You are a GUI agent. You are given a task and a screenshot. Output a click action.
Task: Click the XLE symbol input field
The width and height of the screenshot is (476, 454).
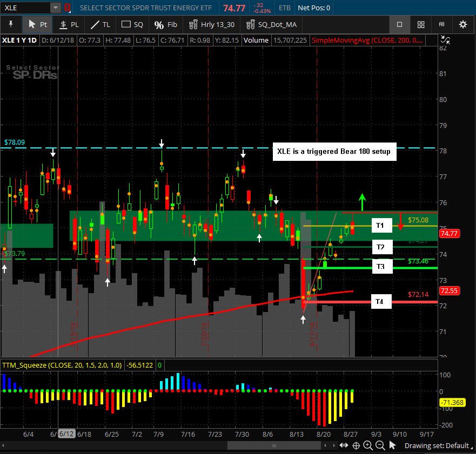coord(25,8)
